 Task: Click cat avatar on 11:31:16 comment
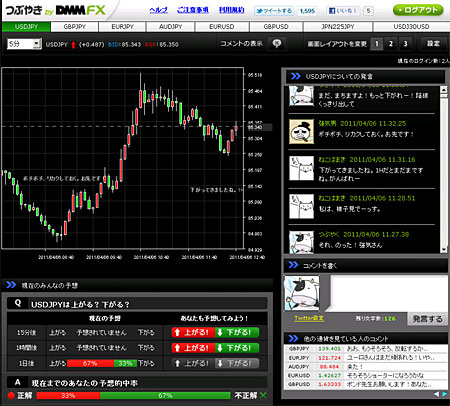tap(301, 168)
